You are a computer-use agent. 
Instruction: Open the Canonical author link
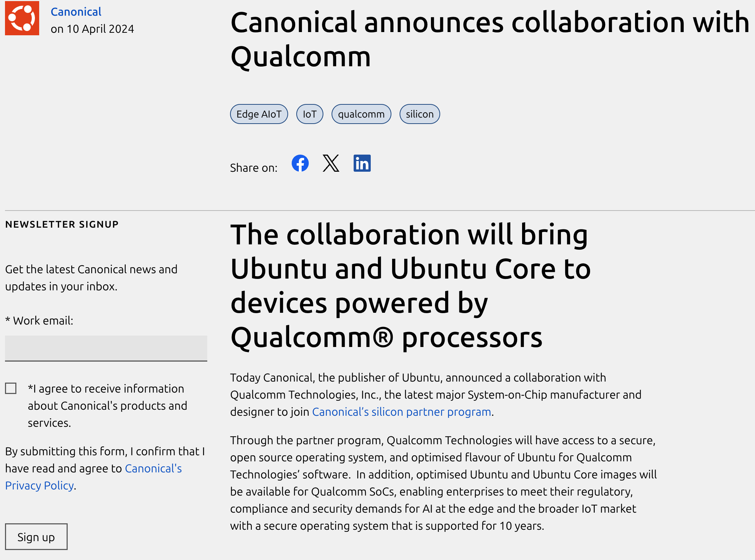click(76, 12)
